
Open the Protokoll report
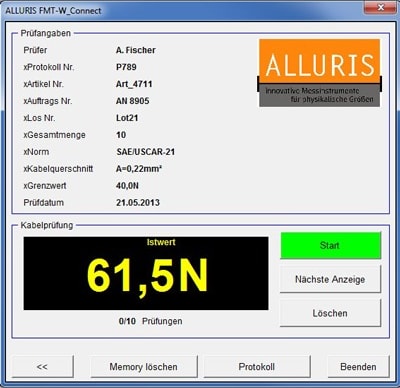coord(257,367)
